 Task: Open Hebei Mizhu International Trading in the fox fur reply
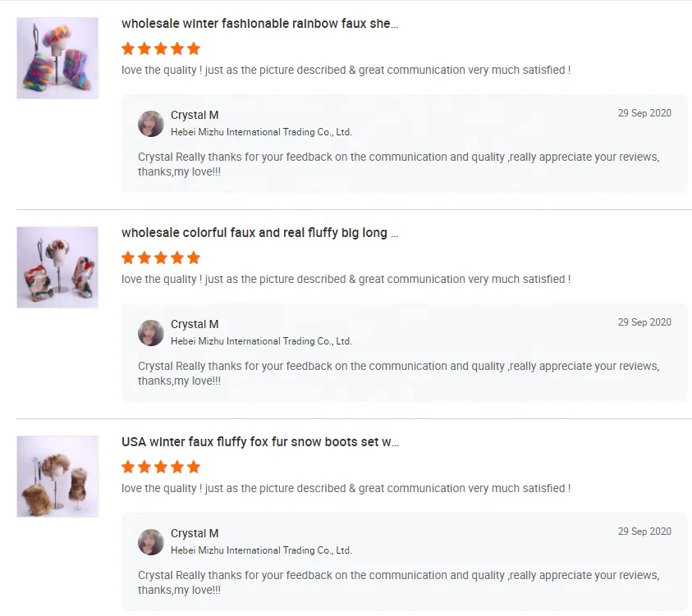[261, 550]
